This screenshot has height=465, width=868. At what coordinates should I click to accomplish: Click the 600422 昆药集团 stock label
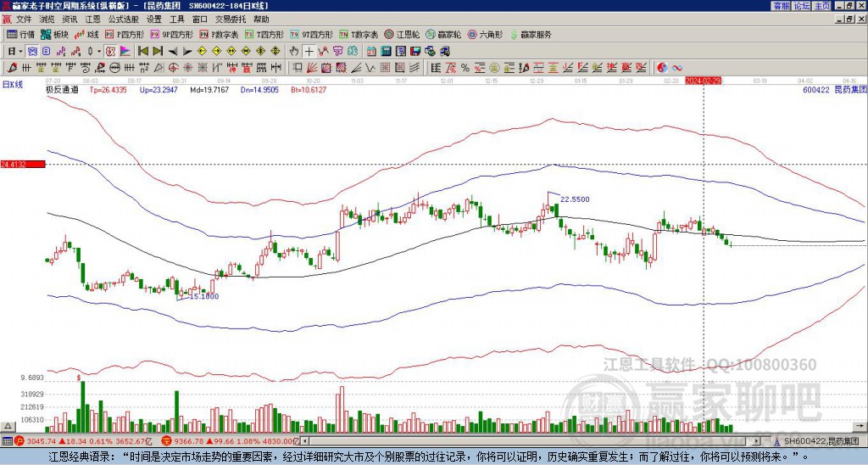point(834,89)
